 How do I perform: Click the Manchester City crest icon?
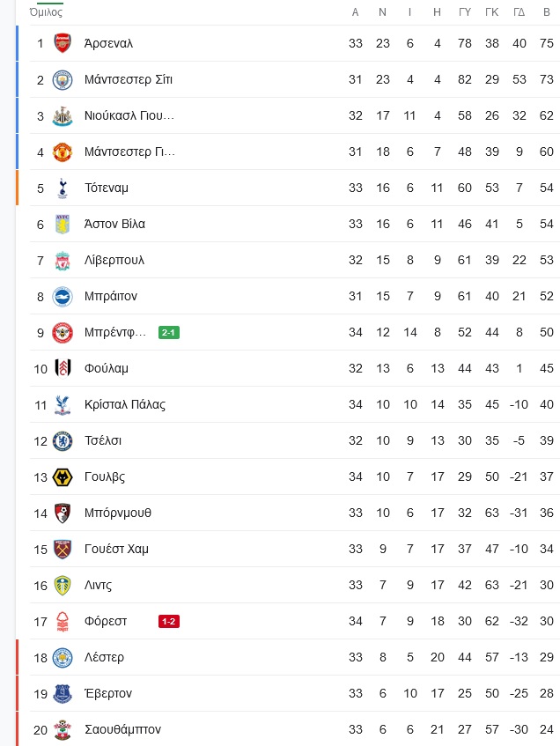pyautogui.click(x=63, y=79)
